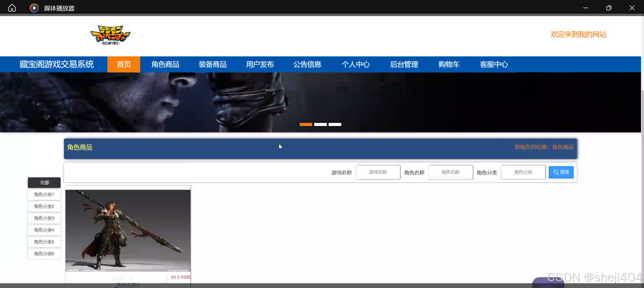Select the second carousel indicator
Image resolution: width=644 pixels, height=288 pixels.
pyautogui.click(x=320, y=125)
